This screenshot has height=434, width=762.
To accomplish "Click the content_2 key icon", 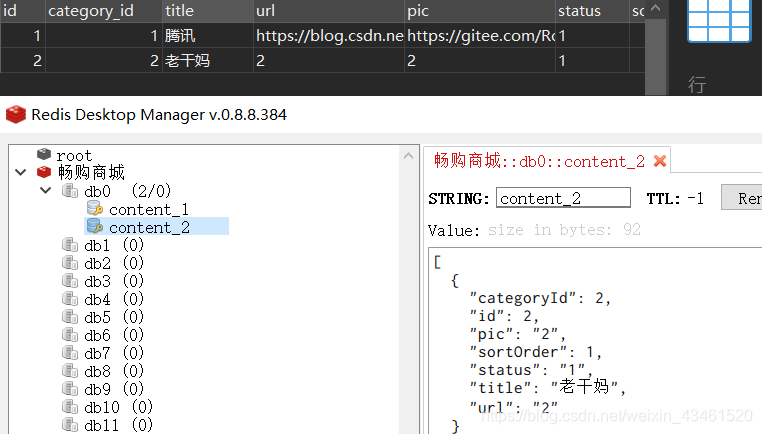I will coord(95,226).
